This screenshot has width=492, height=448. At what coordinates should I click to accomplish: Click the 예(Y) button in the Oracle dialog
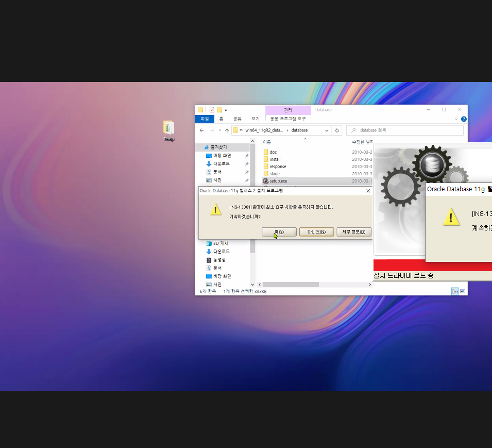(279, 231)
